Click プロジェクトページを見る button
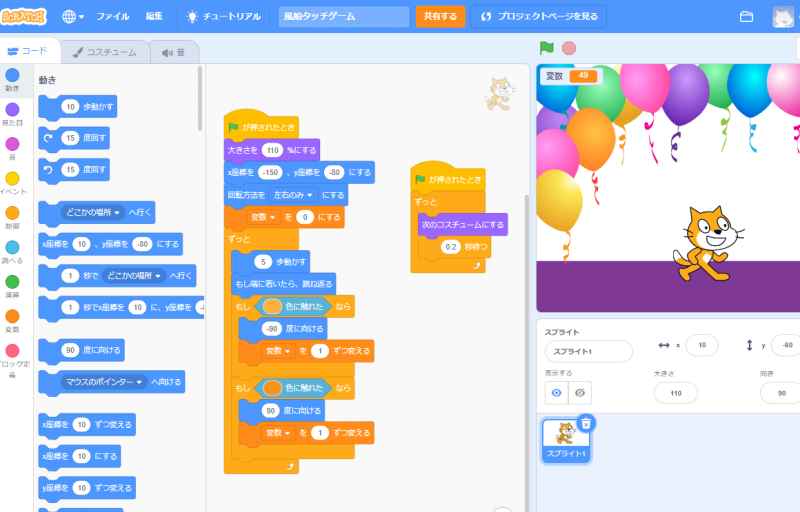This screenshot has width=800, height=512. tap(539, 16)
